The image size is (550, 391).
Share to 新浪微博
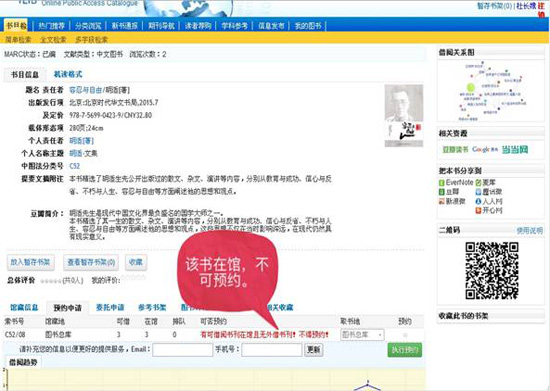(452, 201)
